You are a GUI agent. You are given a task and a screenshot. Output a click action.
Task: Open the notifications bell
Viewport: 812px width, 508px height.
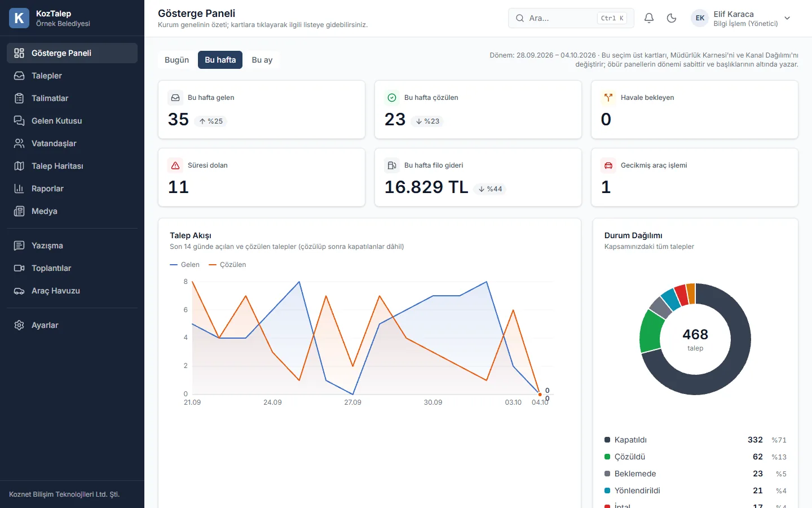pyautogui.click(x=649, y=18)
